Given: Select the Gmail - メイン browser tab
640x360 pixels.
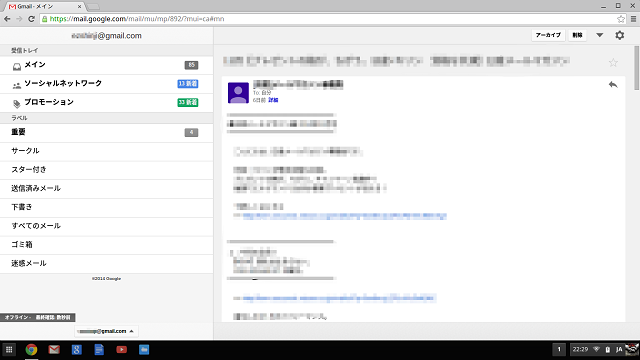Looking at the screenshot, I should (44, 7).
